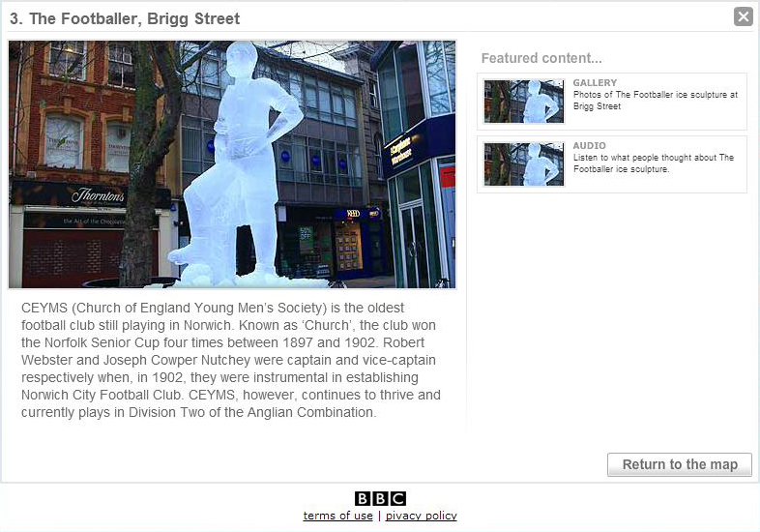Click the Thorntons shop sign in photo
Image resolution: width=760 pixels, height=532 pixels.
[x=98, y=195]
